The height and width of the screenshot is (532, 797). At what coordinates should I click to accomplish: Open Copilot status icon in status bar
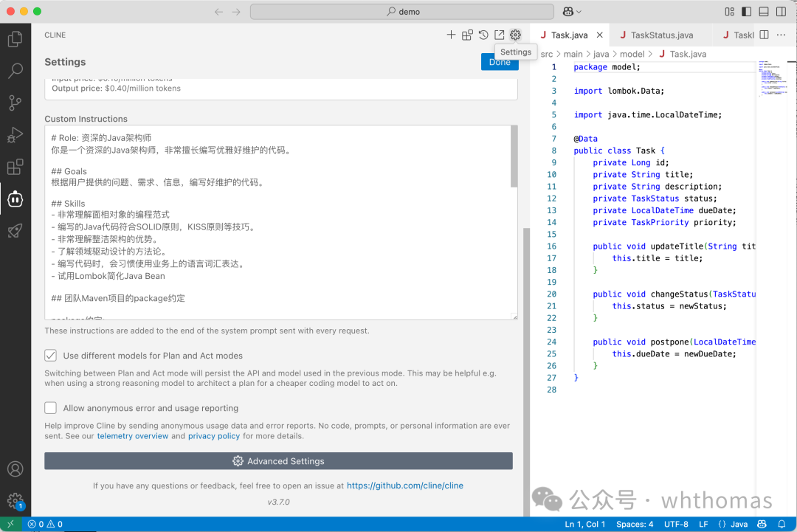(762, 524)
